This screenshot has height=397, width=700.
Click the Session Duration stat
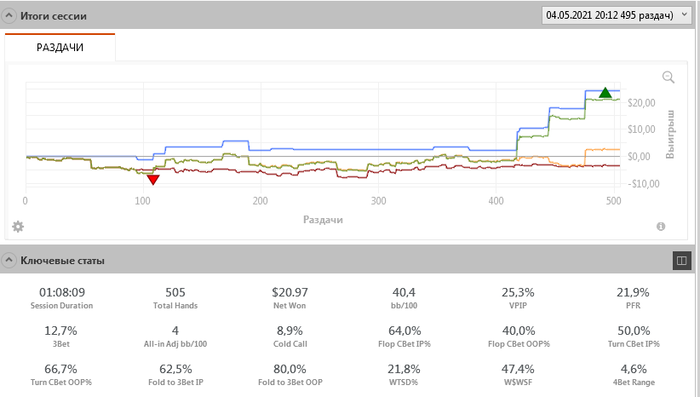(62, 298)
